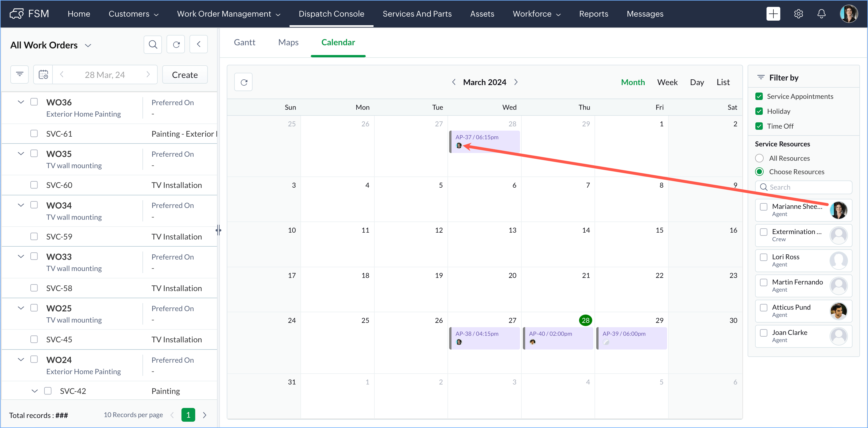Switch to the Gantt tab
868x428 pixels.
pyautogui.click(x=244, y=42)
